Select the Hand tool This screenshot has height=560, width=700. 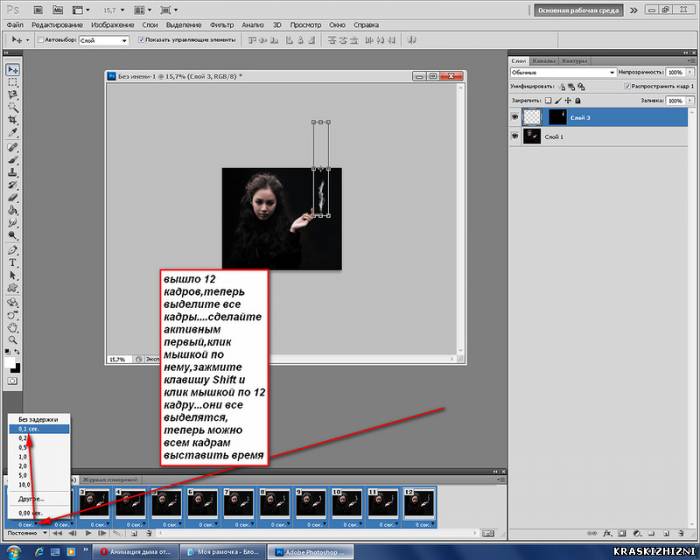coord(12,327)
